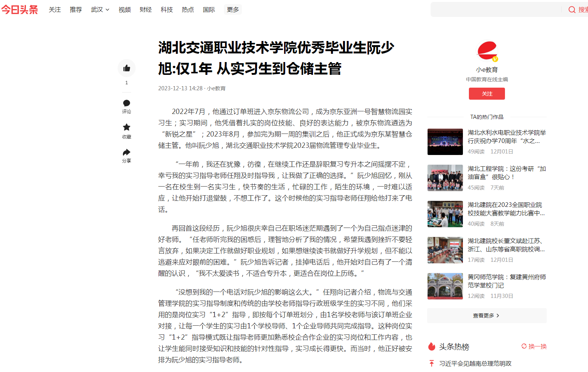Open thumbnail of 湖北建院校长 meeting room
This screenshot has width=588, height=372.
coord(445,250)
